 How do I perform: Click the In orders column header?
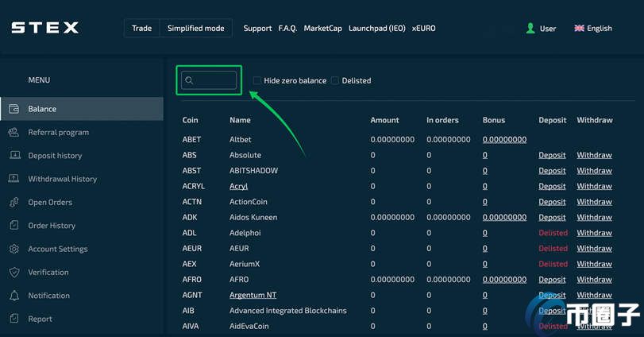442,120
